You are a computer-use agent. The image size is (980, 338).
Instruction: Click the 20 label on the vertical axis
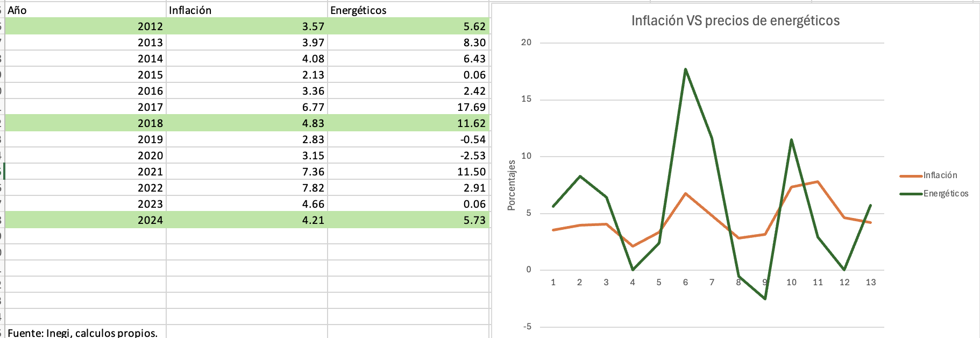526,43
